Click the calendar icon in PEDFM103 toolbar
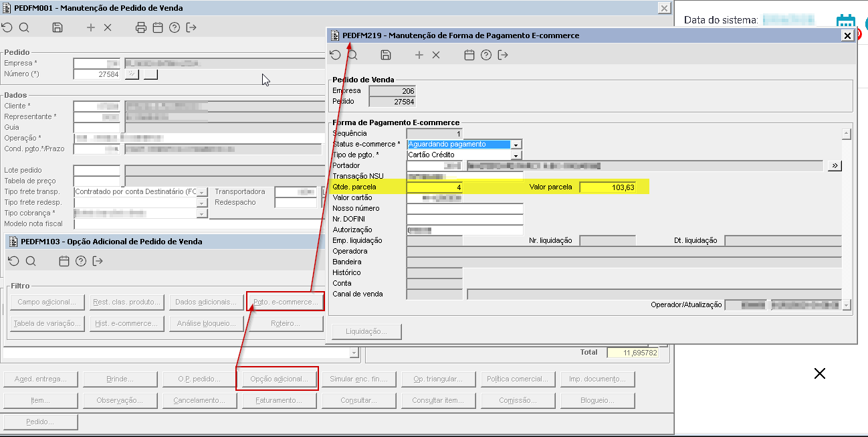The height and width of the screenshot is (437, 868). (x=64, y=261)
